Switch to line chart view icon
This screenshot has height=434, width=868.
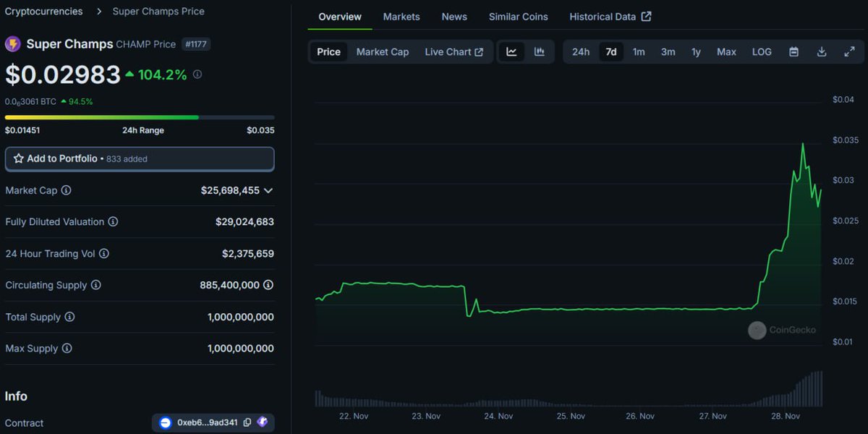pyautogui.click(x=511, y=51)
